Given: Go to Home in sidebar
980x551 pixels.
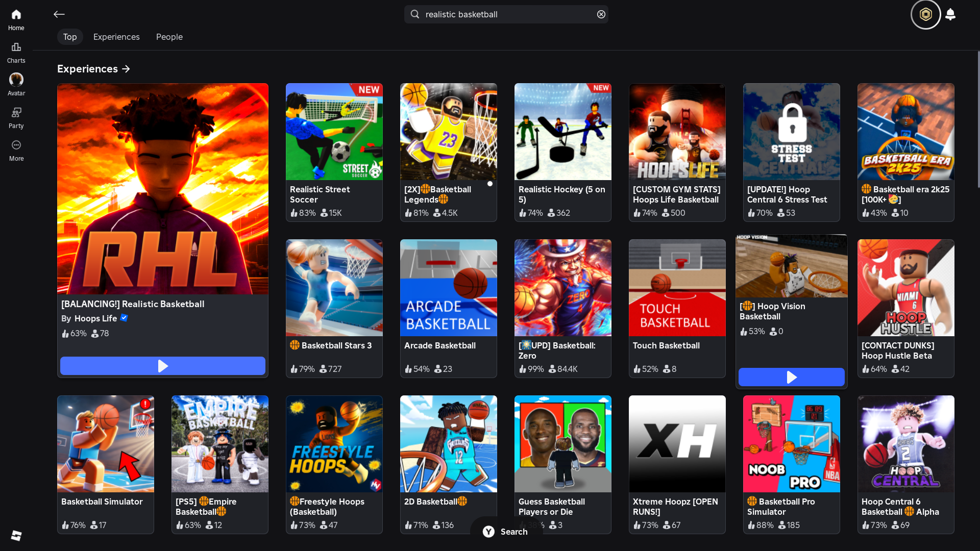Looking at the screenshot, I should click(x=16, y=20).
